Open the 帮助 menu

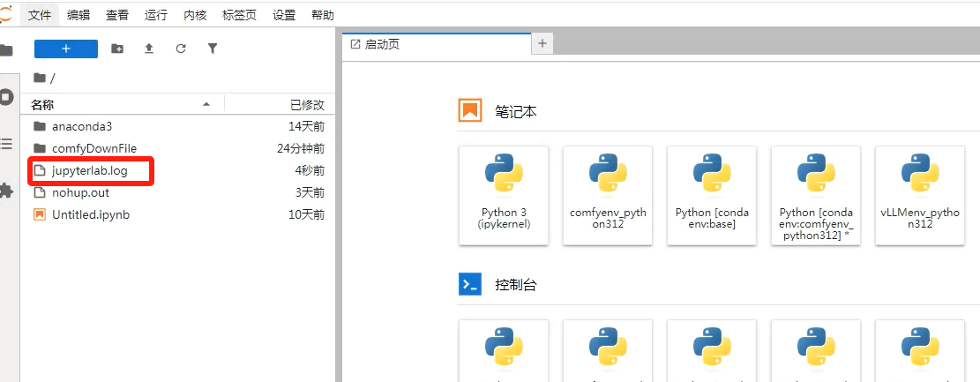click(x=323, y=16)
